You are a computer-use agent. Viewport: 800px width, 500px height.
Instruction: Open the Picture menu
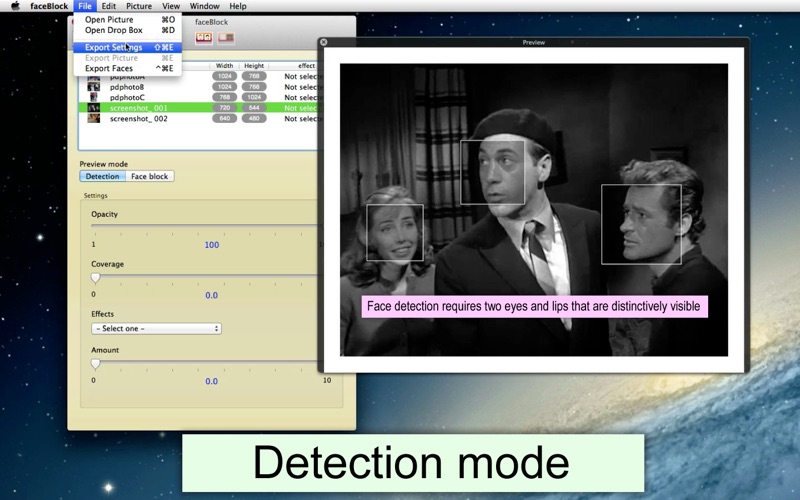tap(139, 6)
